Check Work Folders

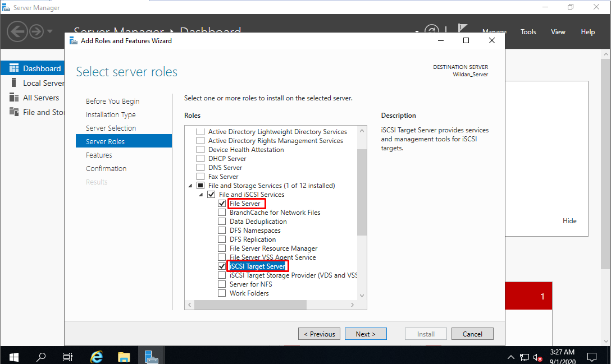[222, 293]
